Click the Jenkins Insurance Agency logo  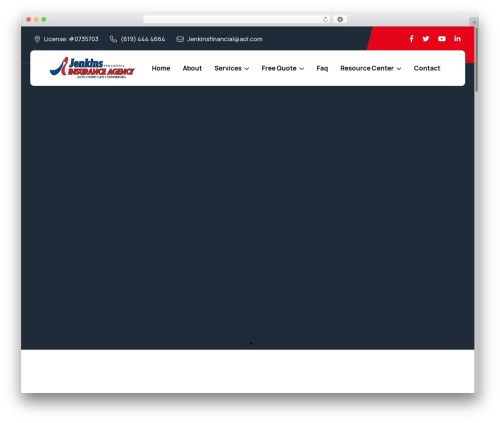[x=92, y=68]
